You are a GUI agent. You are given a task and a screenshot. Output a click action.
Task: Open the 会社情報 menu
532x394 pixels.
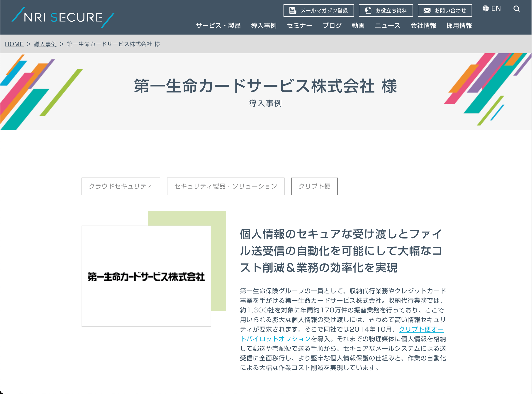[423, 26]
